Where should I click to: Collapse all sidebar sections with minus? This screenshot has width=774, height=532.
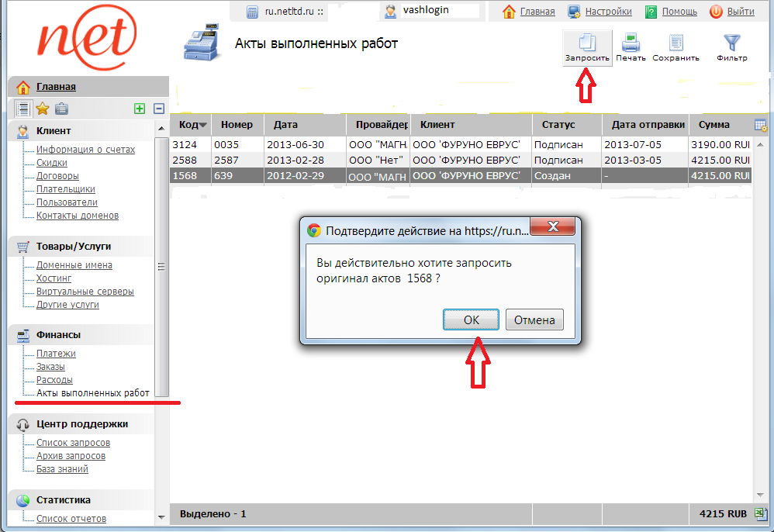pos(159,109)
